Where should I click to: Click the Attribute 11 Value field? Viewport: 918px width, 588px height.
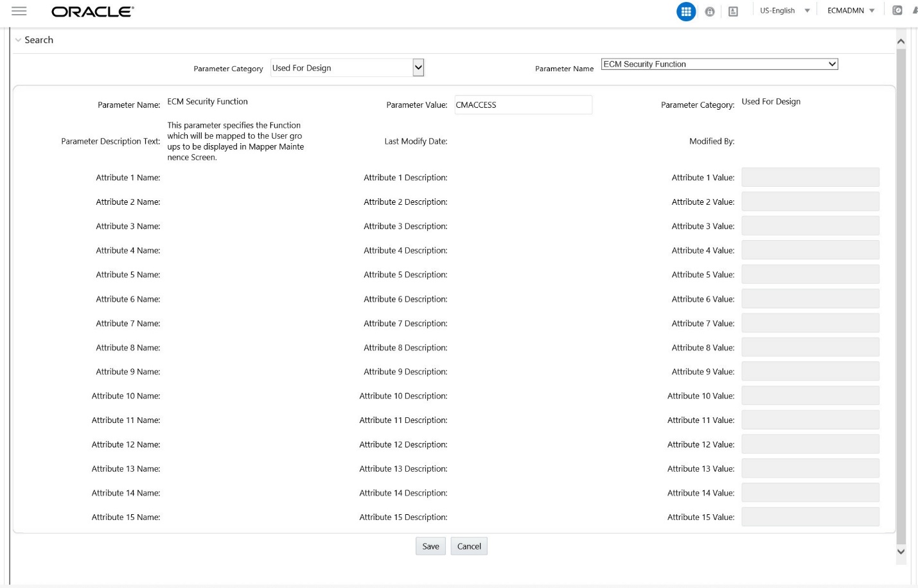810,420
